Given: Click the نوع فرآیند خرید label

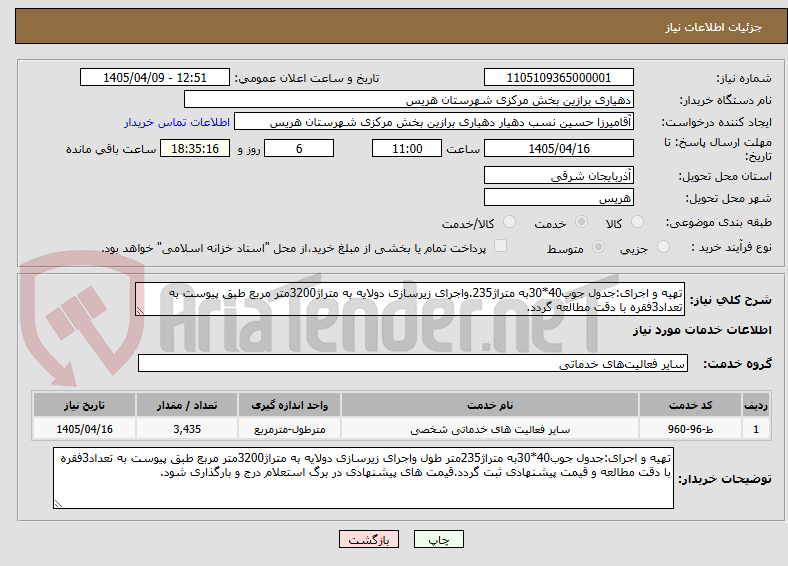Looking at the screenshot, I should point(731,247).
